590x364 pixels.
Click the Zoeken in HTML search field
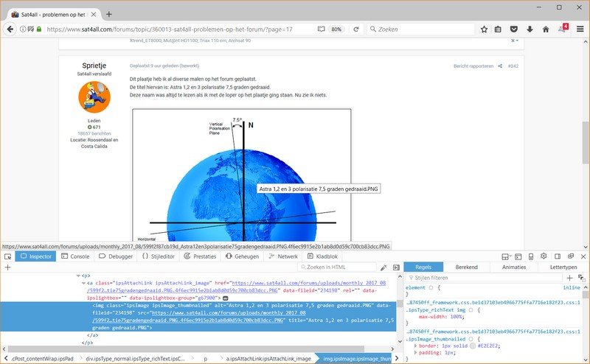coord(338,267)
